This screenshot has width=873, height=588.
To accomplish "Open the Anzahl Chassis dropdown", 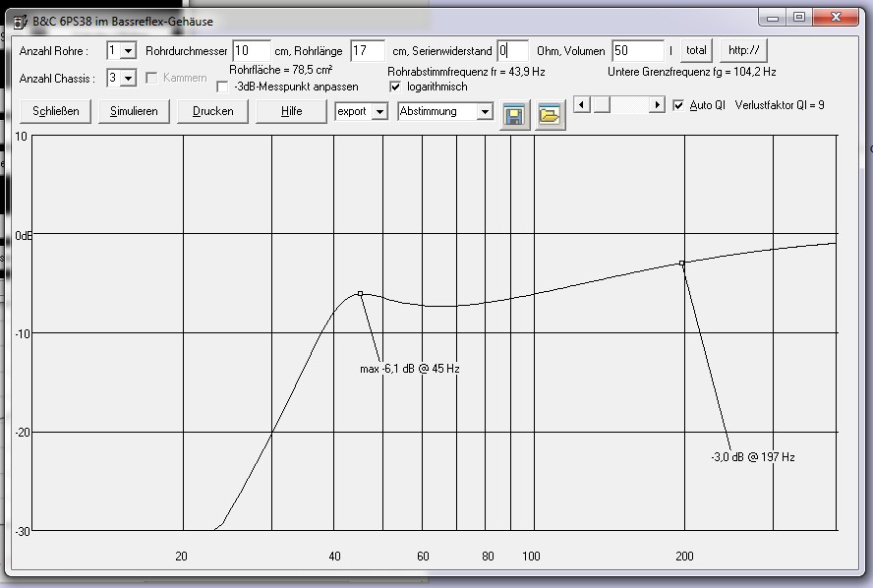I will pos(128,78).
